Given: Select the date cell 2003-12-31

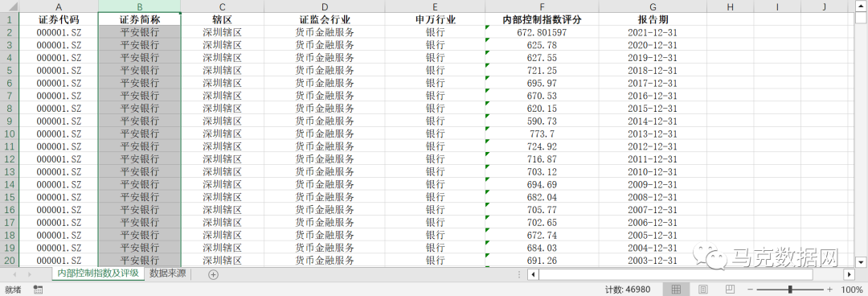Looking at the screenshot, I should [653, 261].
